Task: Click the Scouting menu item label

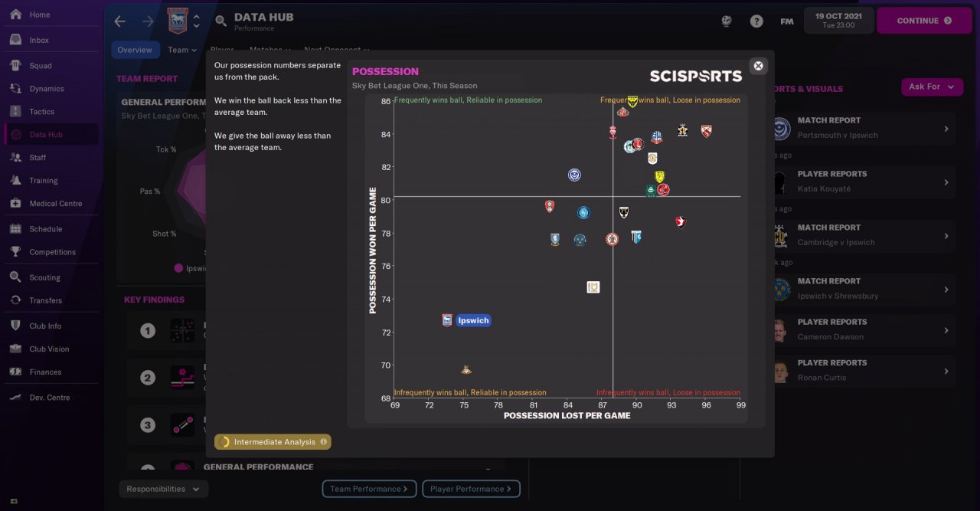Action: [x=45, y=277]
